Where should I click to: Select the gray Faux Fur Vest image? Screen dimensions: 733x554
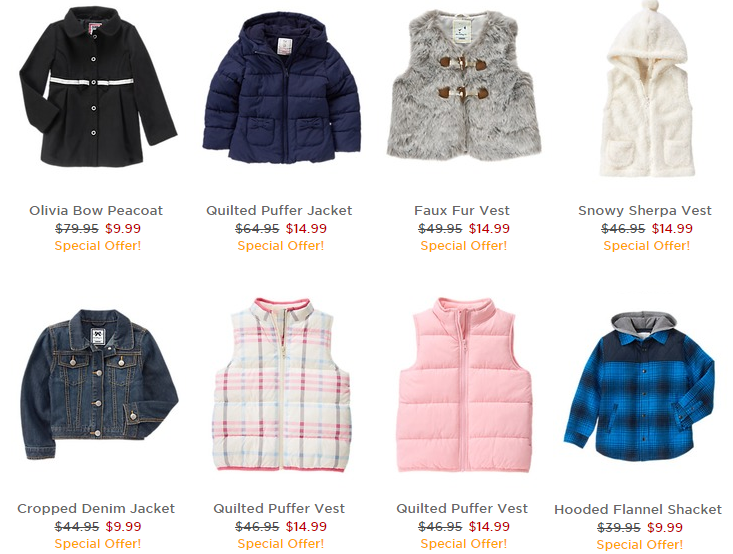464,85
